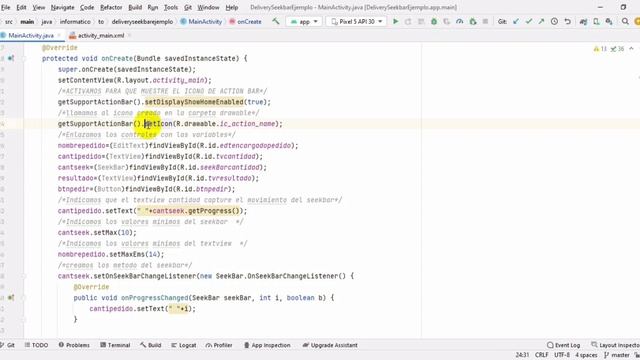This screenshot has width=640, height=360.
Task: Close the MainActivity.java tab
Action: pos(59,36)
